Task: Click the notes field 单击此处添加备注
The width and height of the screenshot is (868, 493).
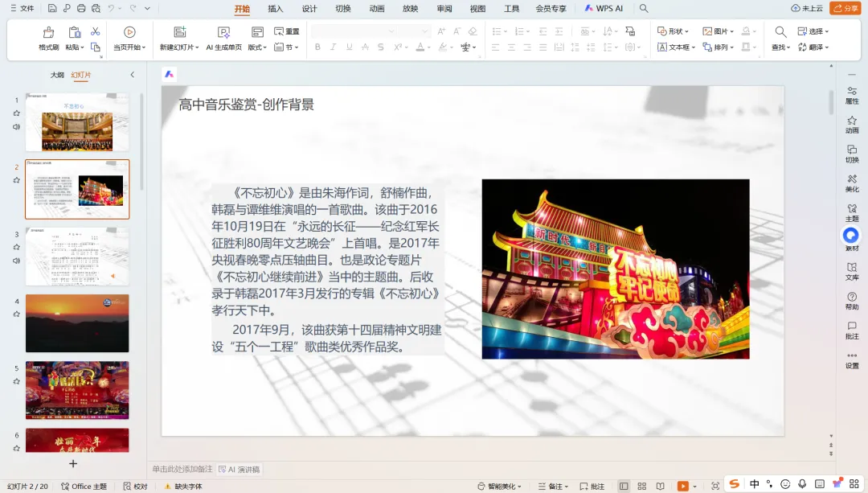Action: click(x=182, y=469)
